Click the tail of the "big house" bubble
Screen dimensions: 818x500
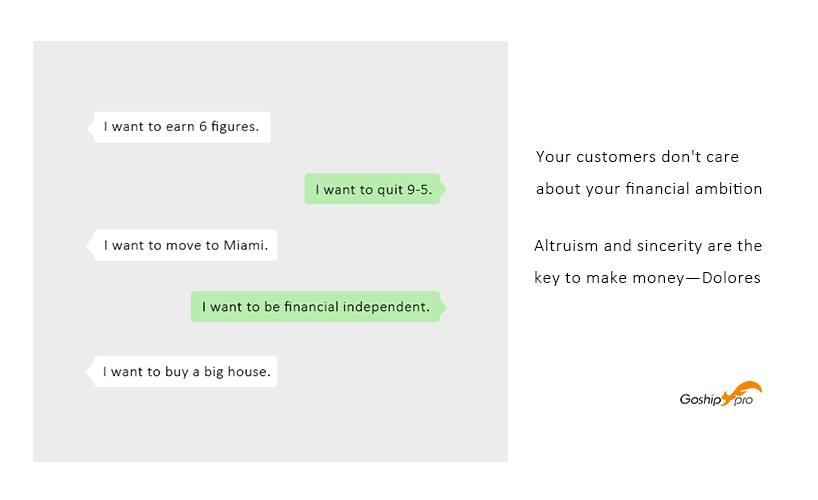pos(91,372)
